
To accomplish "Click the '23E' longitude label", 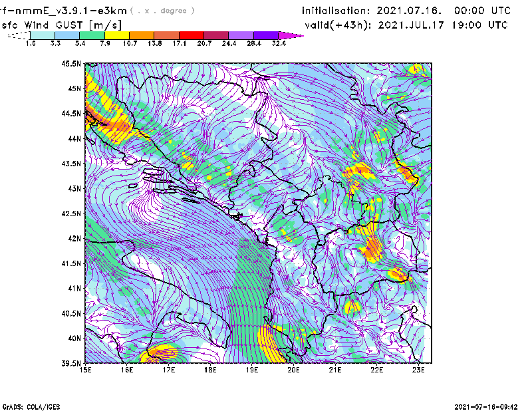I will pyautogui.click(x=418, y=370).
